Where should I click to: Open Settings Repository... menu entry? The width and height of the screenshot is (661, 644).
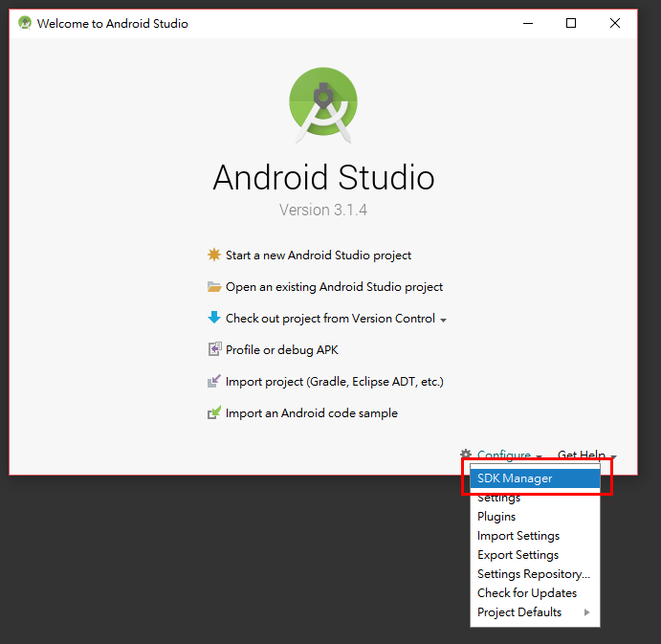pyautogui.click(x=535, y=573)
